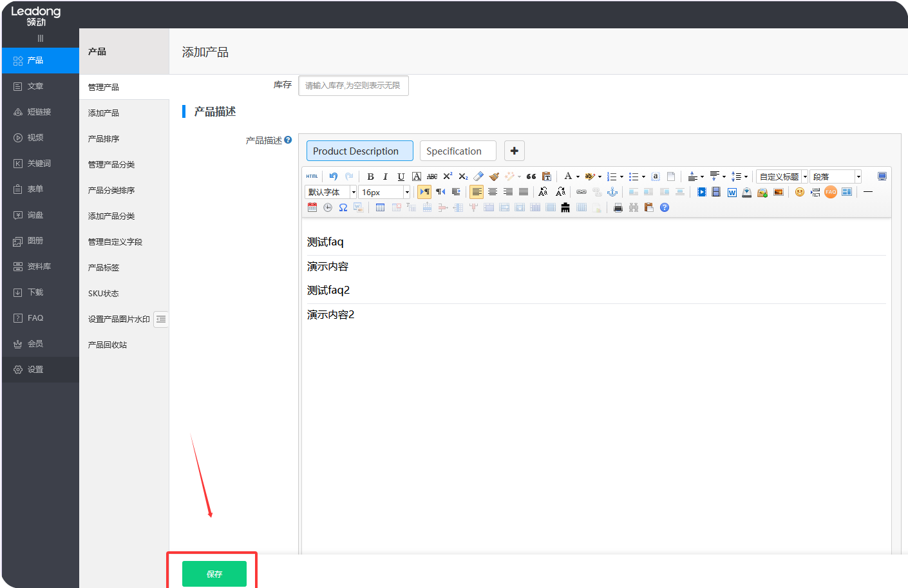This screenshot has width=908, height=588.
Task: Apply underline formatting
Action: click(401, 176)
